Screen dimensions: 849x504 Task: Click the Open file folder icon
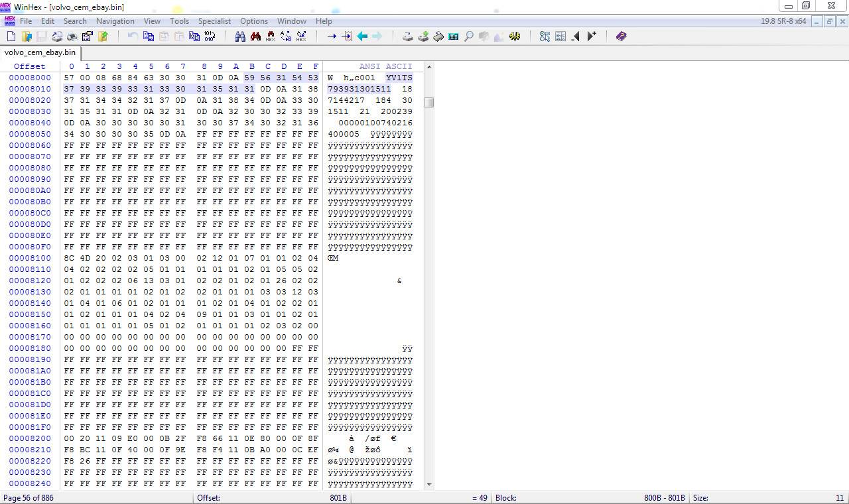27,36
